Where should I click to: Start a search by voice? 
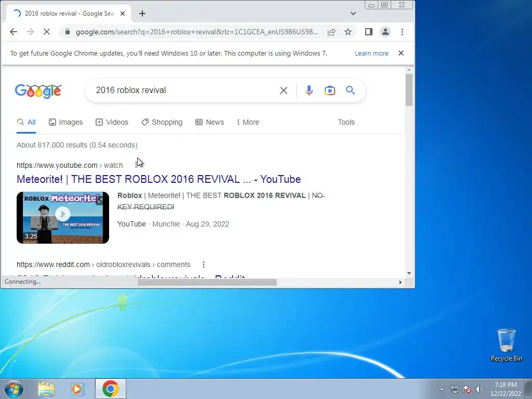309,90
